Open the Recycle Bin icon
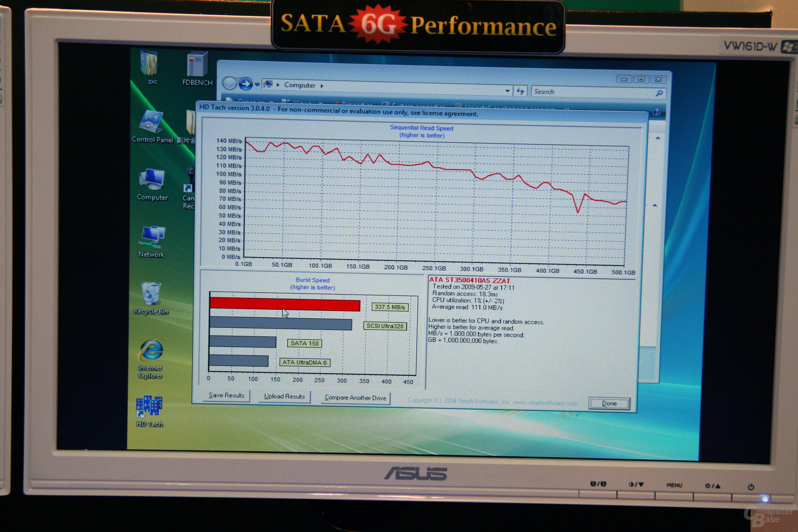 point(151,298)
